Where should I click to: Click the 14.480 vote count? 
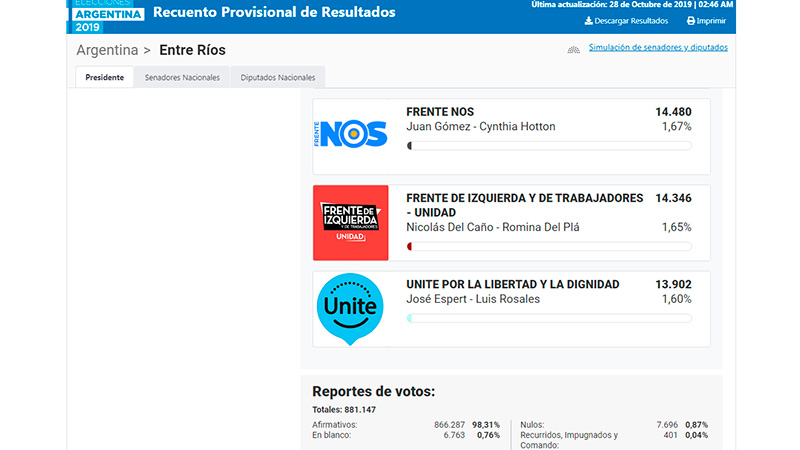[x=673, y=112]
